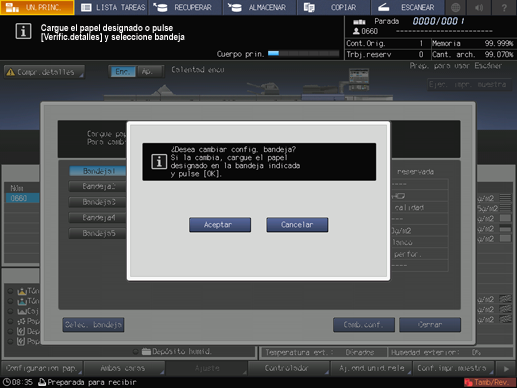Click Tamb/Rev. status indicator
Viewport: 517px width, 388px height.
[489, 382]
